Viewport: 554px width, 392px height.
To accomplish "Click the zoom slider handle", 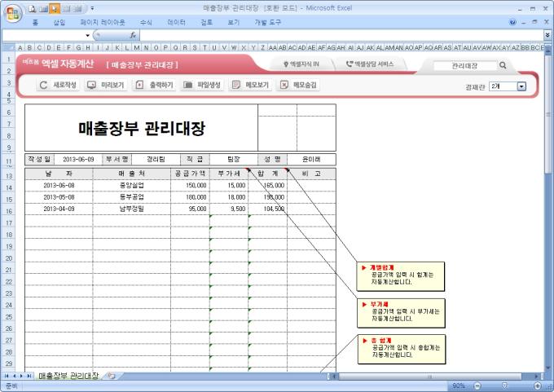I will coord(504,385).
